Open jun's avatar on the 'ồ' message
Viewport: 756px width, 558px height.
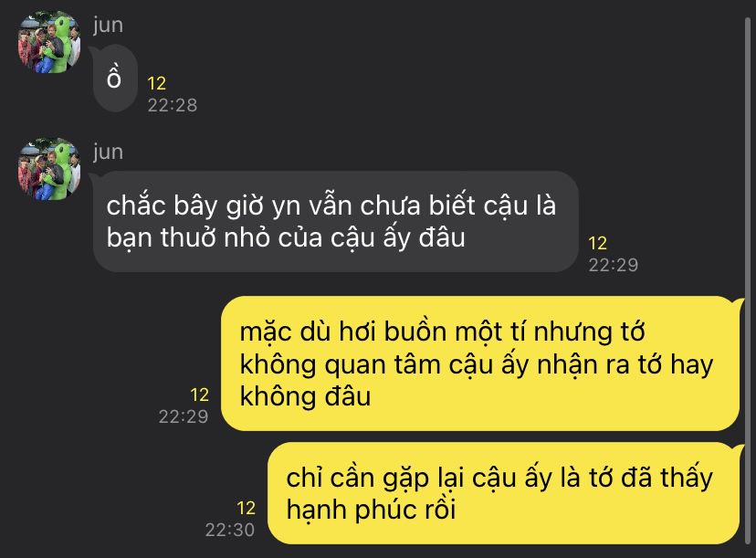tap(49, 42)
